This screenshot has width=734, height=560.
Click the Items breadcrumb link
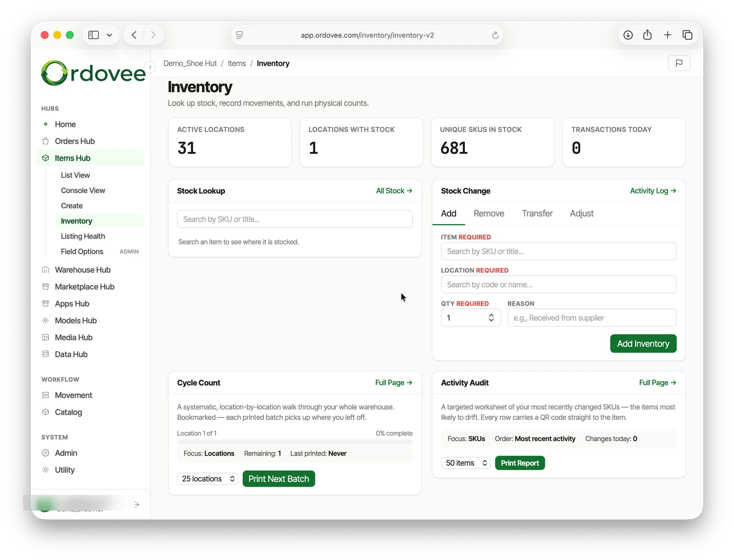(237, 63)
